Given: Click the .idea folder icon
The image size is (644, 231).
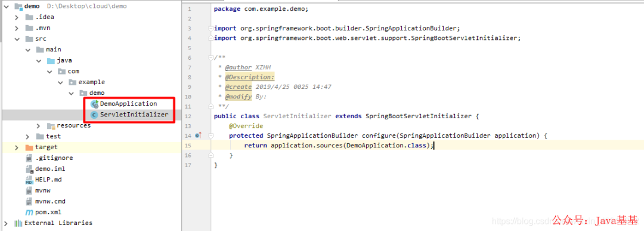Looking at the screenshot, I should tap(29, 17).
